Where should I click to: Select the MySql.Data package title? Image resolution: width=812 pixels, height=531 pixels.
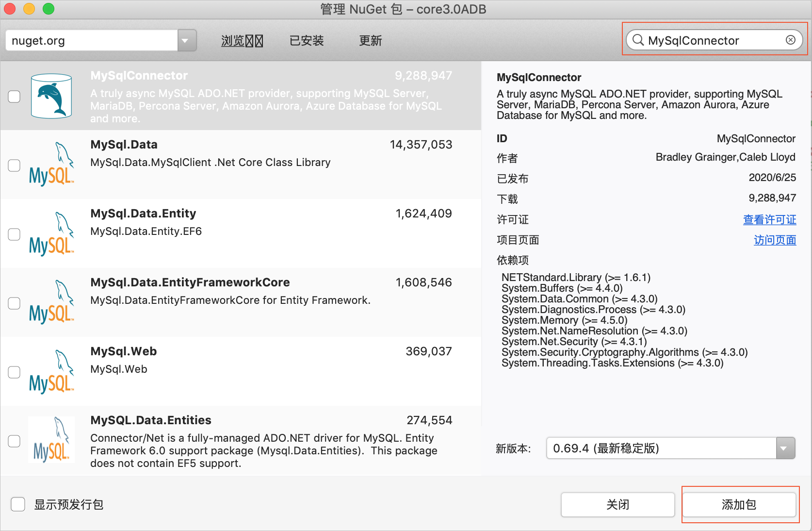(x=124, y=145)
